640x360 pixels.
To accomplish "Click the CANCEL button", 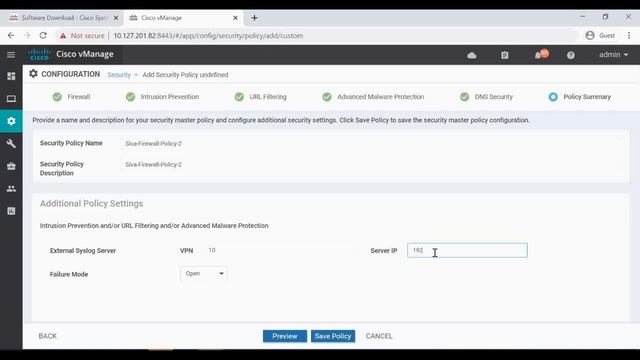I will pos(379,336).
